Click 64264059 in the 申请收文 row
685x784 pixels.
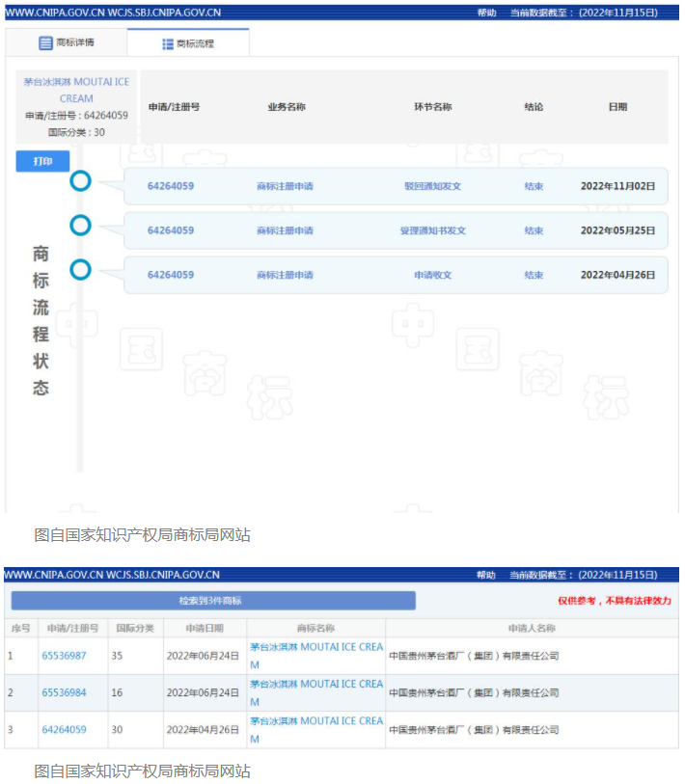point(171,275)
